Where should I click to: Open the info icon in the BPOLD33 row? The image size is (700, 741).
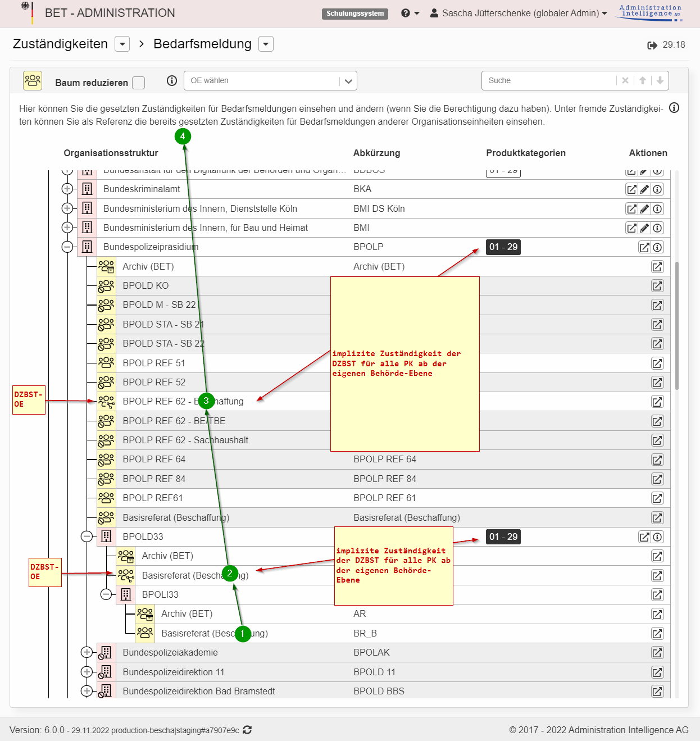point(657,537)
